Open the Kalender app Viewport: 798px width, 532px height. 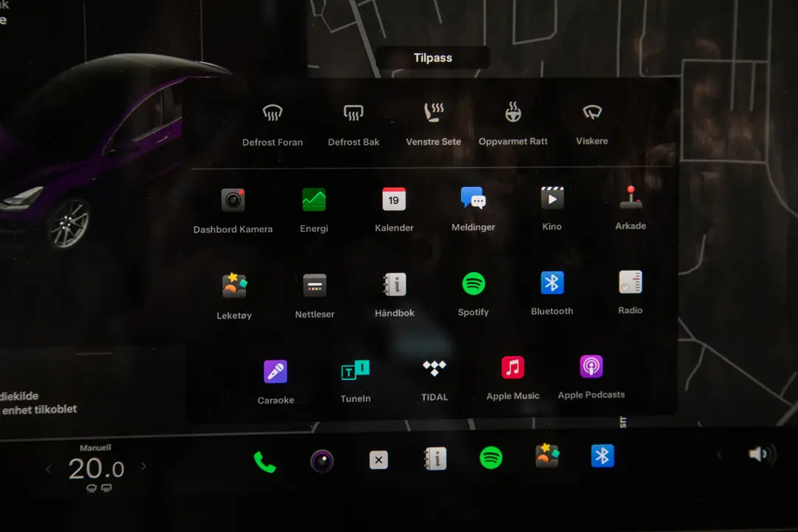(x=394, y=209)
